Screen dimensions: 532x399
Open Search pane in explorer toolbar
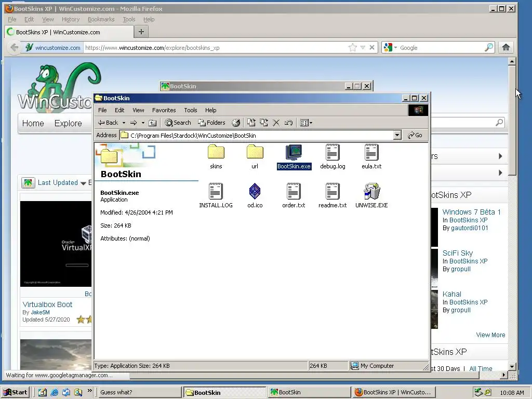pos(178,123)
